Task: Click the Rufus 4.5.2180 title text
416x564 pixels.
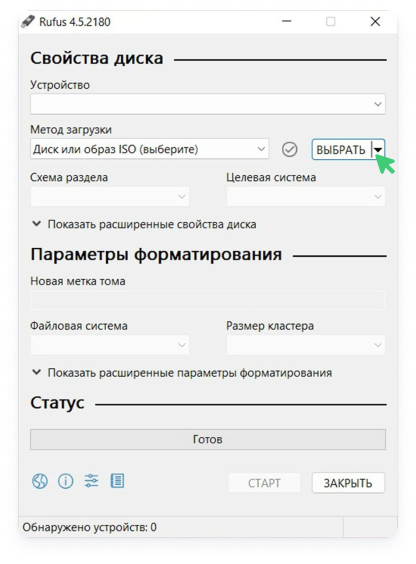Action: coord(75,22)
